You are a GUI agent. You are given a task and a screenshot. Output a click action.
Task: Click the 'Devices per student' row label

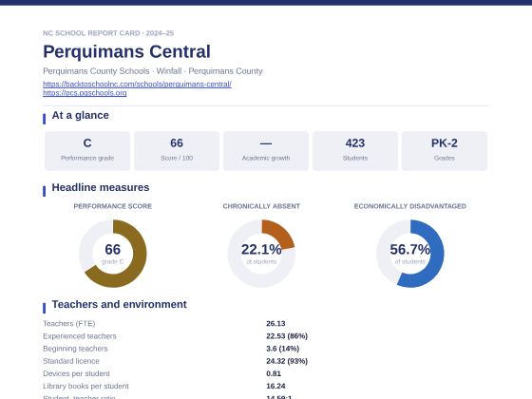click(76, 374)
